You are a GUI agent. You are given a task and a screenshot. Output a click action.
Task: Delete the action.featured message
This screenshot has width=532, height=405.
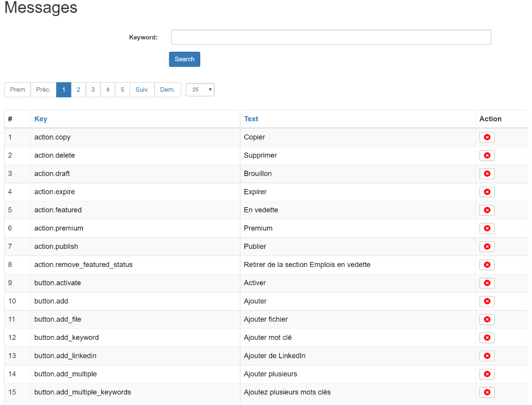click(x=487, y=210)
